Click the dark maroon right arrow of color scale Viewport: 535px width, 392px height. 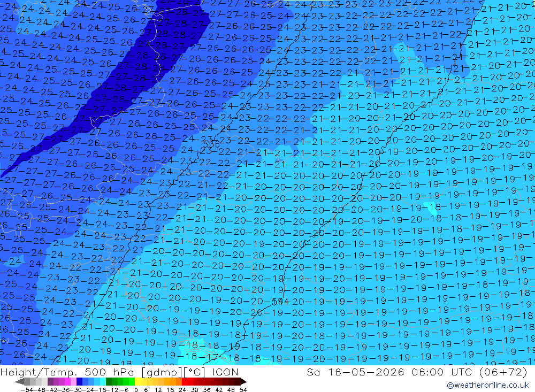(x=243, y=382)
